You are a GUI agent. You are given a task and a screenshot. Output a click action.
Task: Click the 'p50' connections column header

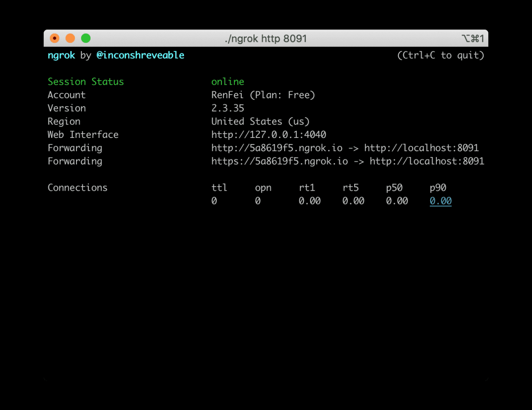click(x=394, y=188)
